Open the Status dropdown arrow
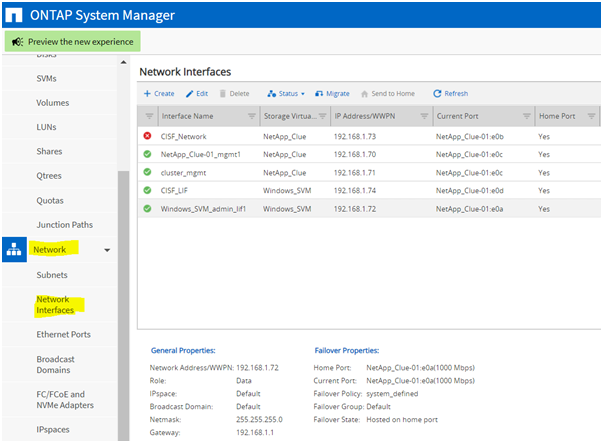The width and height of the screenshot is (603, 443). pyautogui.click(x=303, y=94)
